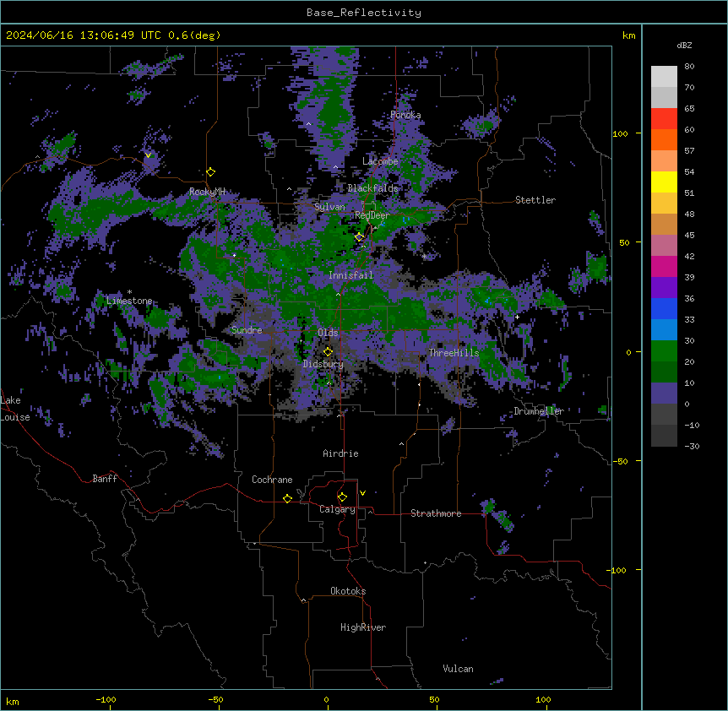Click the Drumheller city label

539,411
